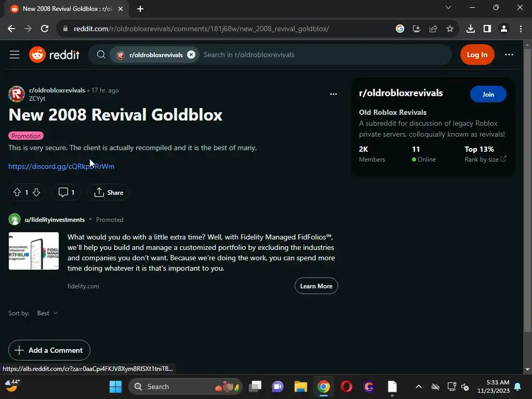The image size is (532, 399).
Task: Open Chrome profile menu
Action: (x=504, y=29)
